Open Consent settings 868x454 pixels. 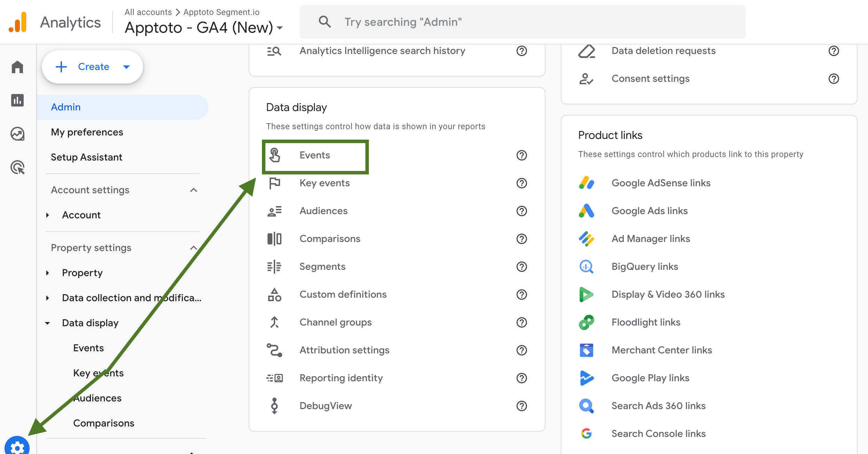[x=650, y=79]
